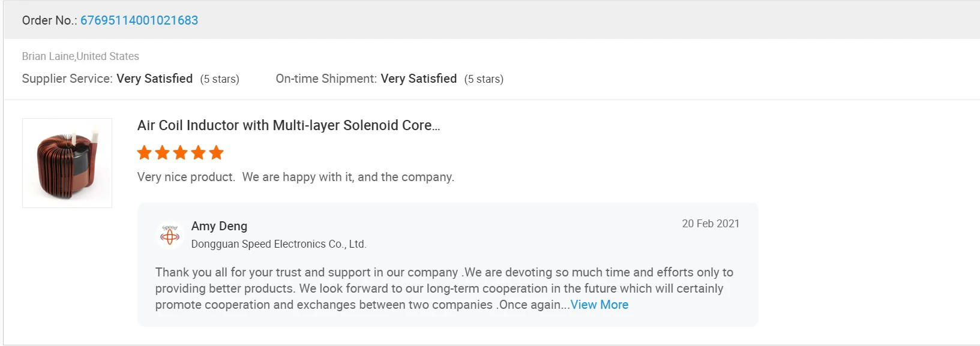The height and width of the screenshot is (346, 980).
Task: Click the fifth orange rating star
Action: [217, 153]
